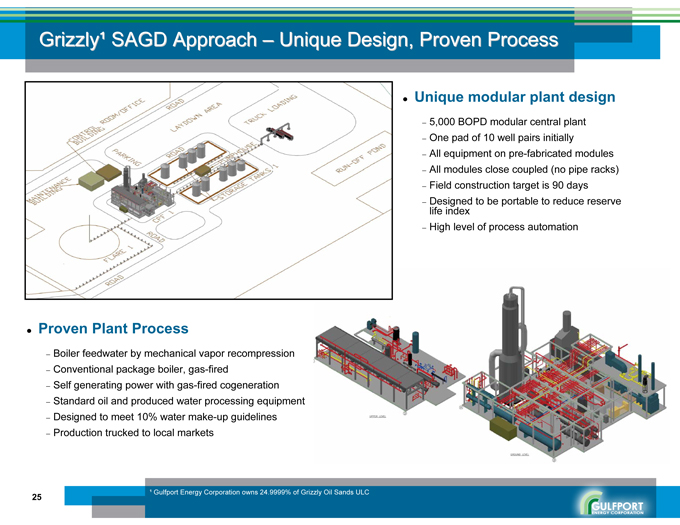This screenshot has height=525, width=680.
Task: Select Boiler feedwater by mechanical vapor recompression
Action: tap(174, 353)
